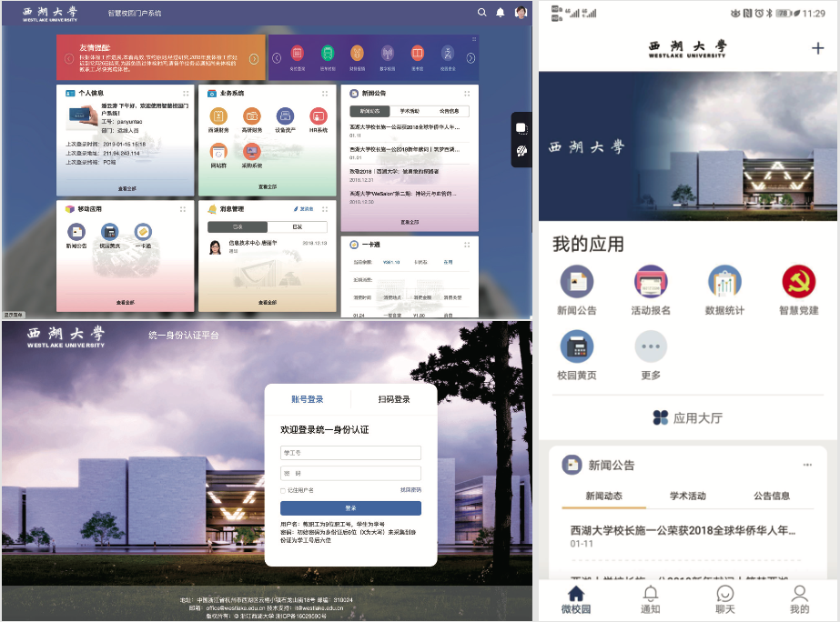
Task: Open the 采购系统 icon
Action: 252,152
